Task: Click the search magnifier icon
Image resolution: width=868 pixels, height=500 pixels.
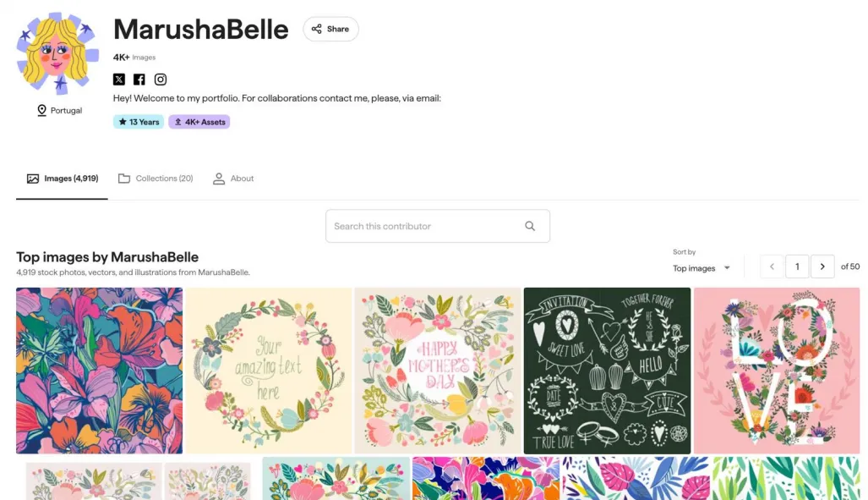Action: (530, 226)
